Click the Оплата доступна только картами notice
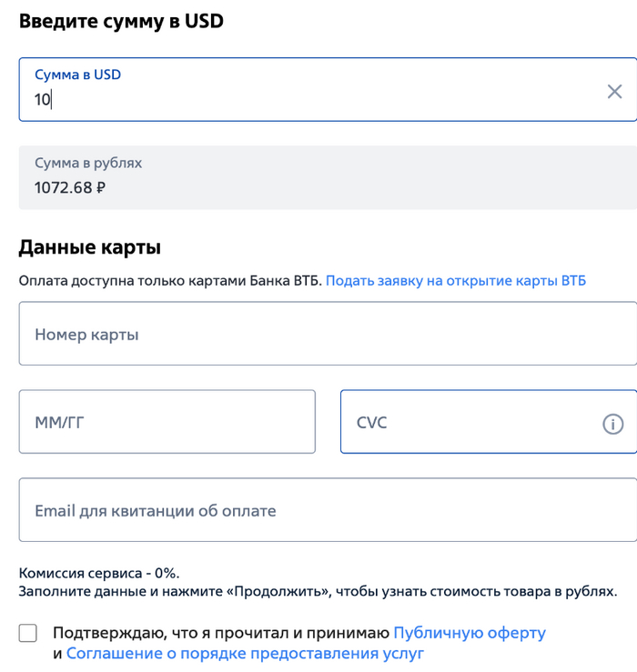This screenshot has height=672, width=637. [x=170, y=281]
